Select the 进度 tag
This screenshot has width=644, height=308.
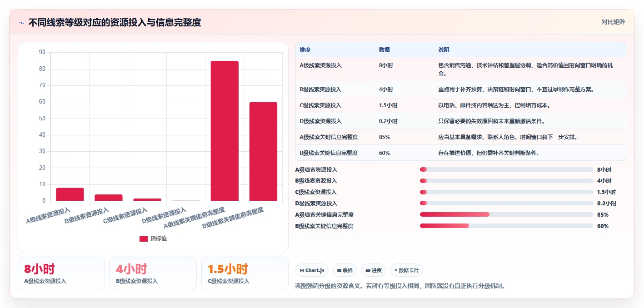374,270
